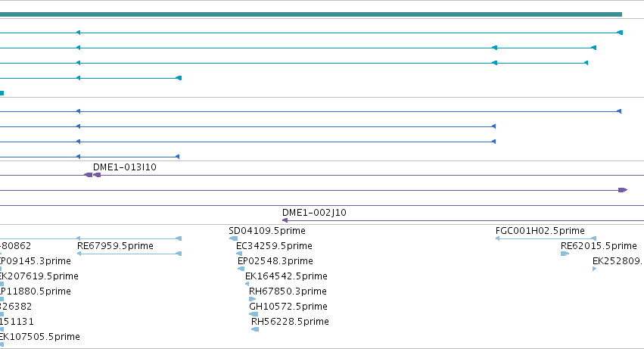Click the EK207619.5prime EST label

coord(39,276)
